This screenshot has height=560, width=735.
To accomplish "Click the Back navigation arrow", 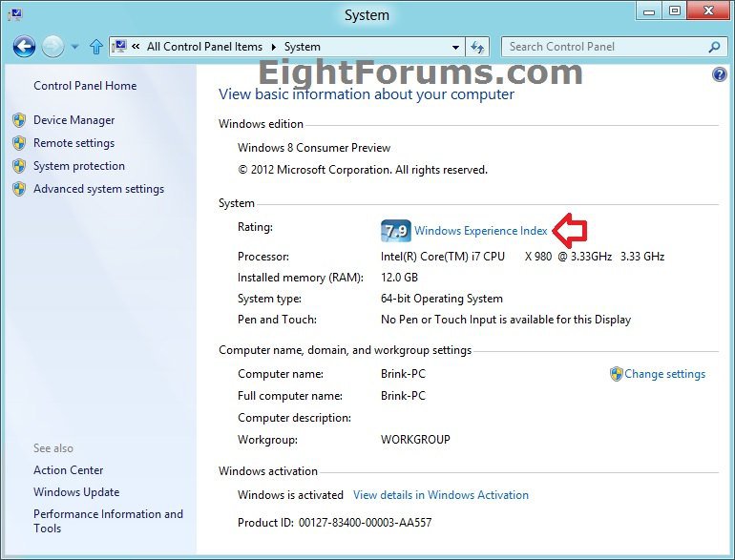I will pyautogui.click(x=24, y=46).
